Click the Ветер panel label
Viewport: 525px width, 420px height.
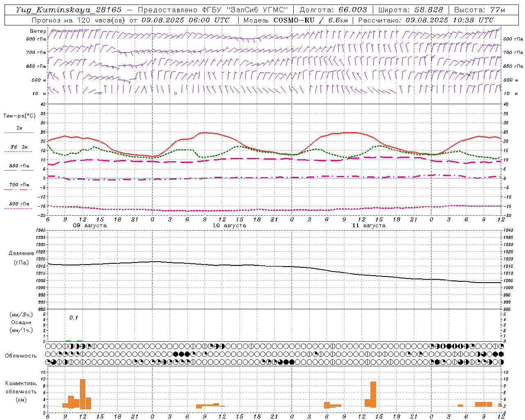click(x=38, y=31)
